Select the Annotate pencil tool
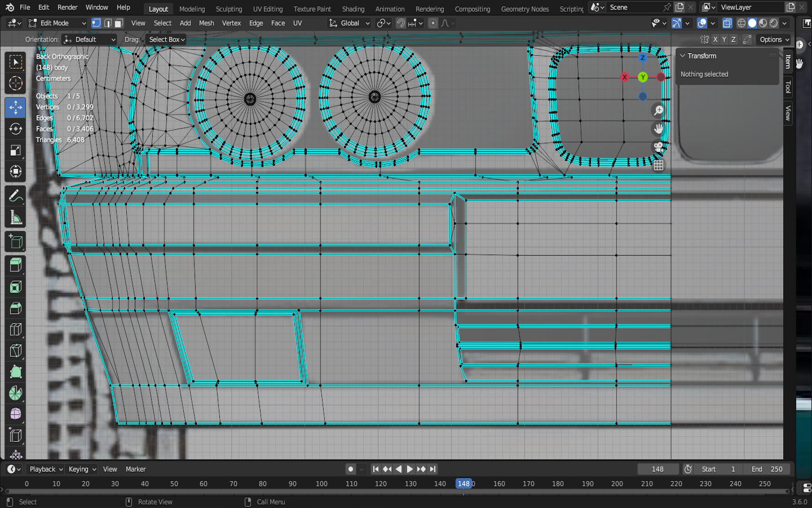 [x=16, y=196]
